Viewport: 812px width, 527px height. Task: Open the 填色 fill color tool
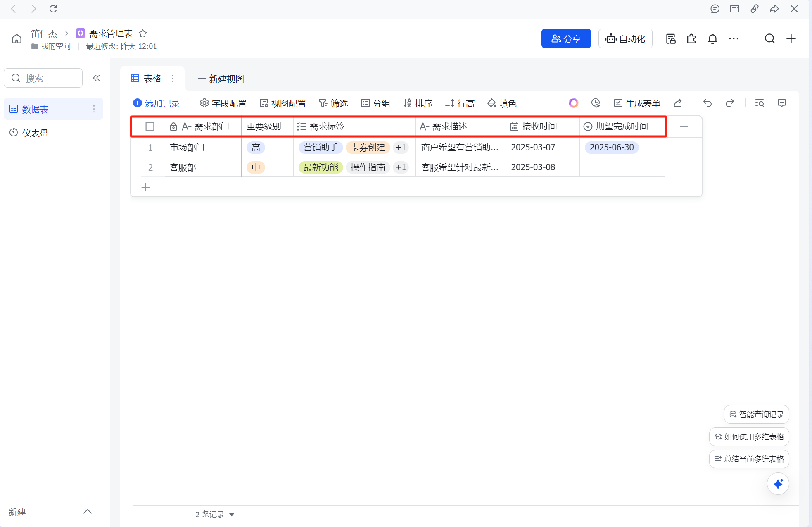pyautogui.click(x=502, y=103)
